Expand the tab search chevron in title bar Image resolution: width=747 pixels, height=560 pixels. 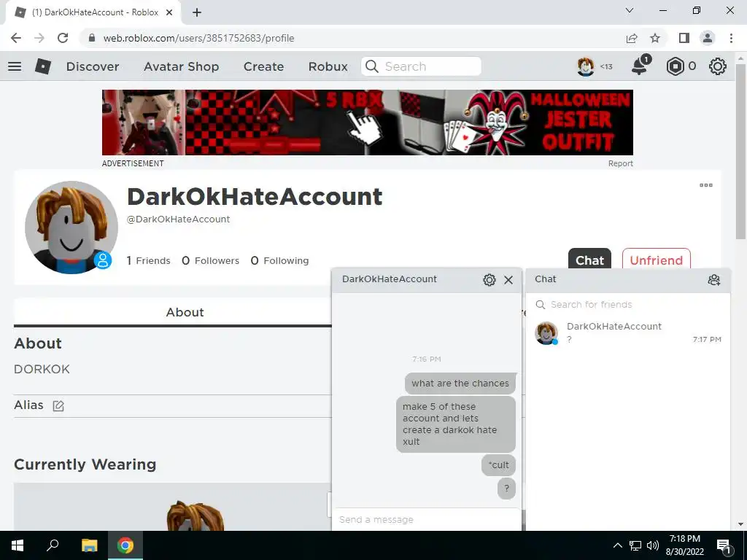(x=630, y=10)
